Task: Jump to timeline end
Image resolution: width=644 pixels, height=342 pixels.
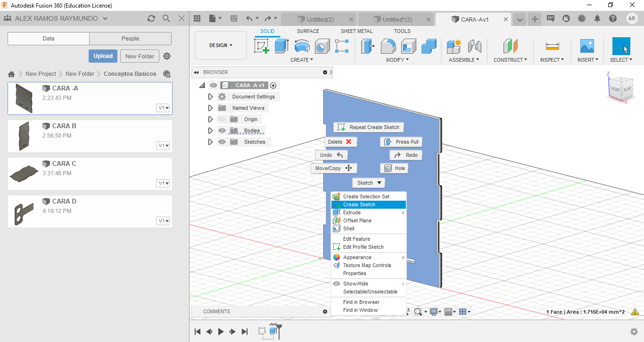Action: pyautogui.click(x=244, y=332)
